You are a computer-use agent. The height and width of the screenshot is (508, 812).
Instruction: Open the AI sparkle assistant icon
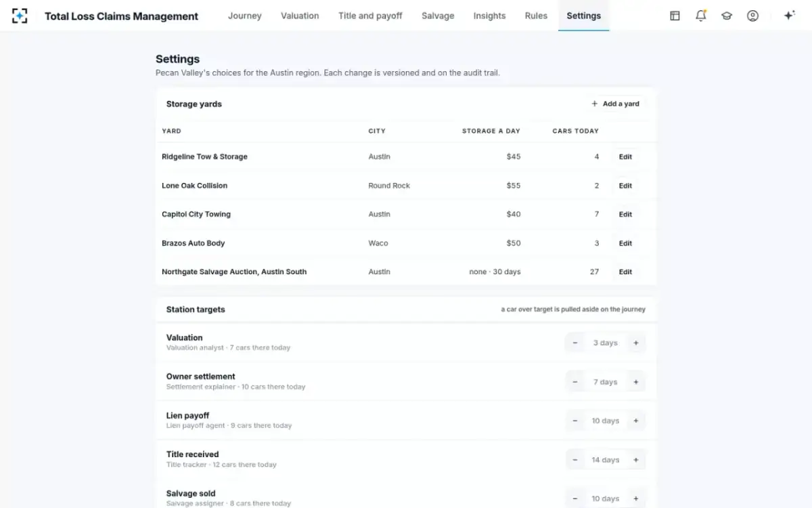coord(789,16)
